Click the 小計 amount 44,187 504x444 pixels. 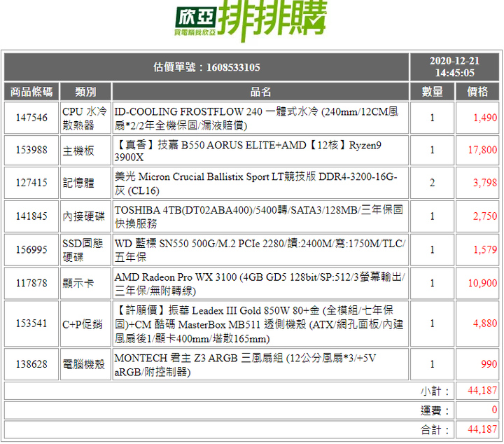point(482,390)
